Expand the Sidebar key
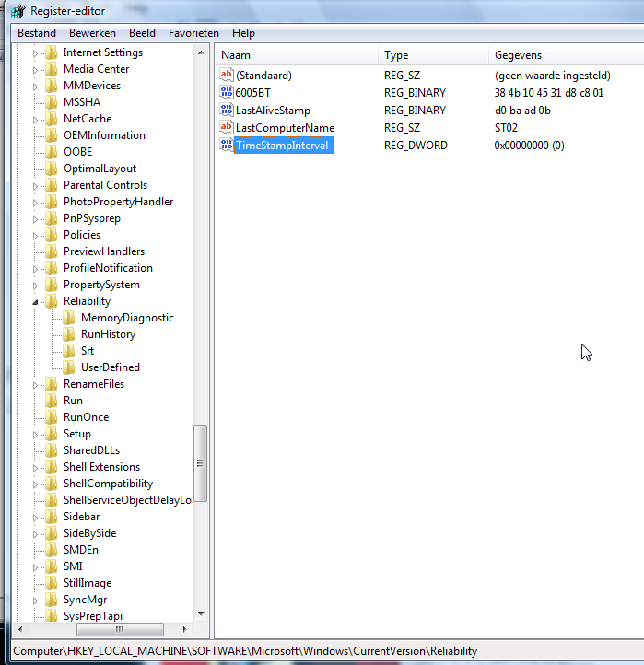Viewport: 644px width, 665px height. [36, 518]
